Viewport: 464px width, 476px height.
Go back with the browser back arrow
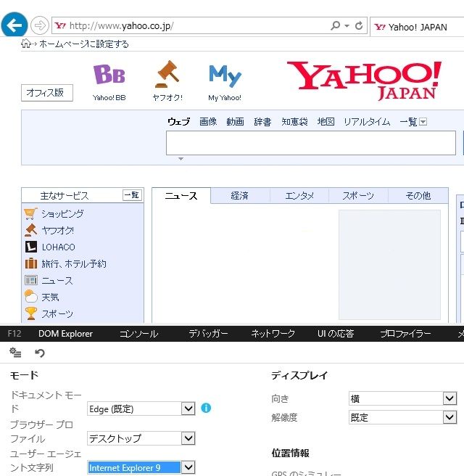(14, 25)
